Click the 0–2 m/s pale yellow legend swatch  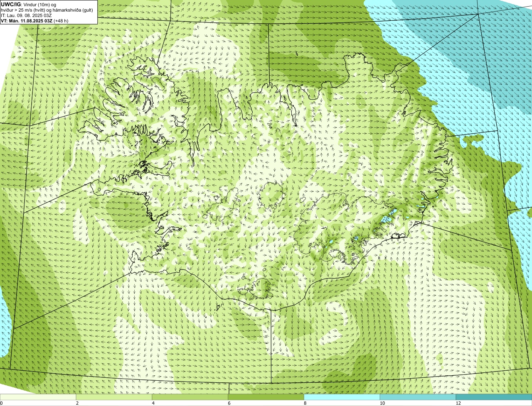38,397
